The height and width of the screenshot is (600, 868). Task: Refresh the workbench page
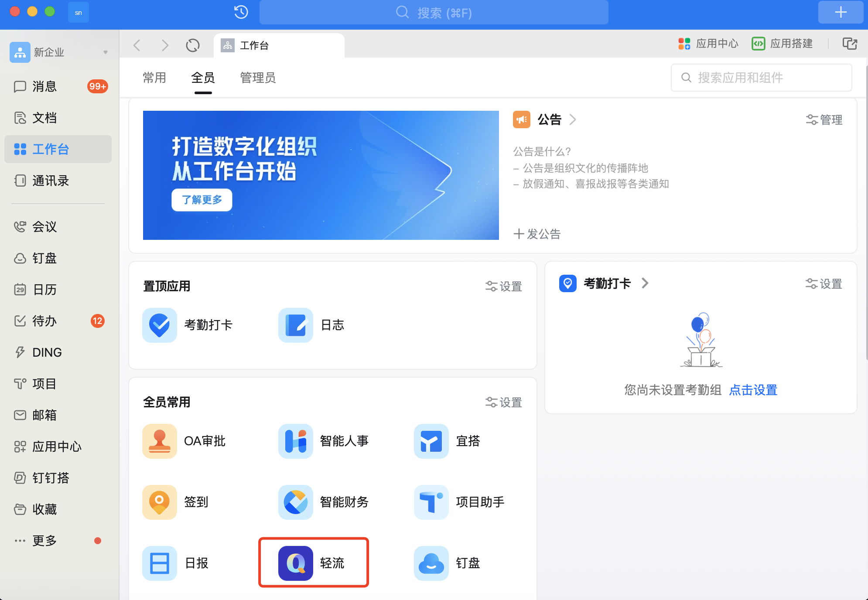point(193,45)
